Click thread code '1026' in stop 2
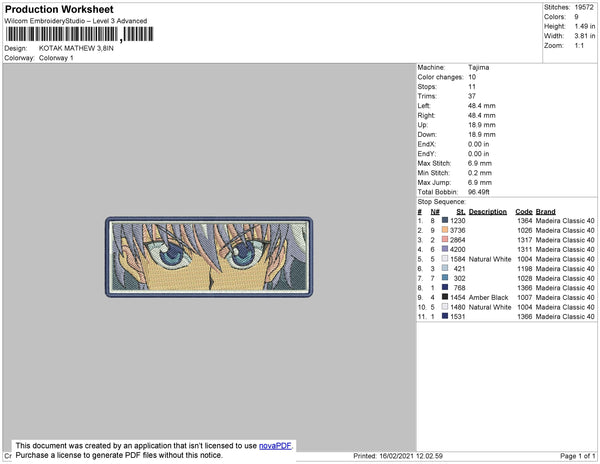Image resolution: width=600 pixels, height=464 pixels. coord(524,230)
